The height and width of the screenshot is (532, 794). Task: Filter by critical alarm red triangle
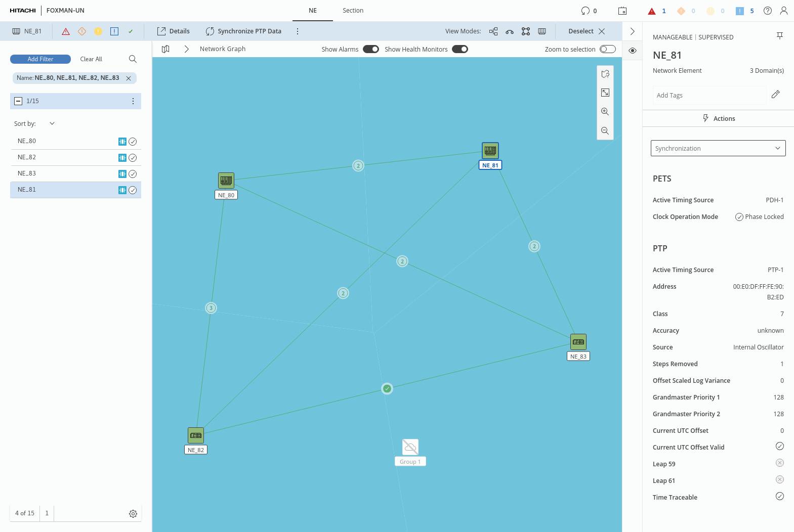coord(66,31)
